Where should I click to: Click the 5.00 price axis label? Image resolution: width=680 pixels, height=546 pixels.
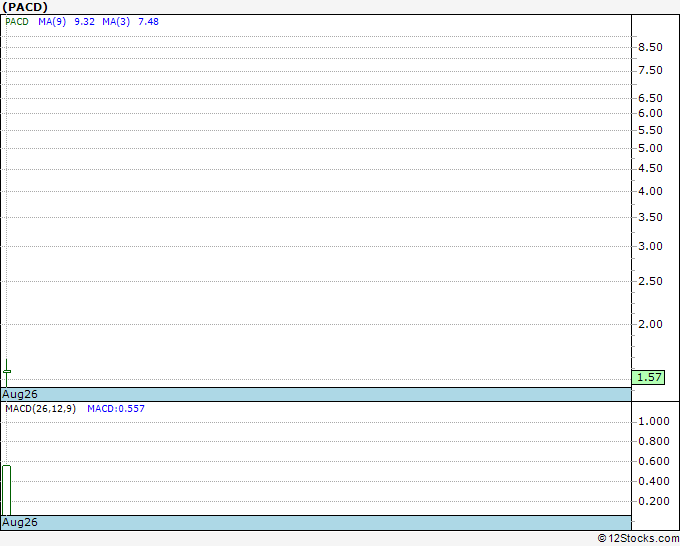coord(651,148)
